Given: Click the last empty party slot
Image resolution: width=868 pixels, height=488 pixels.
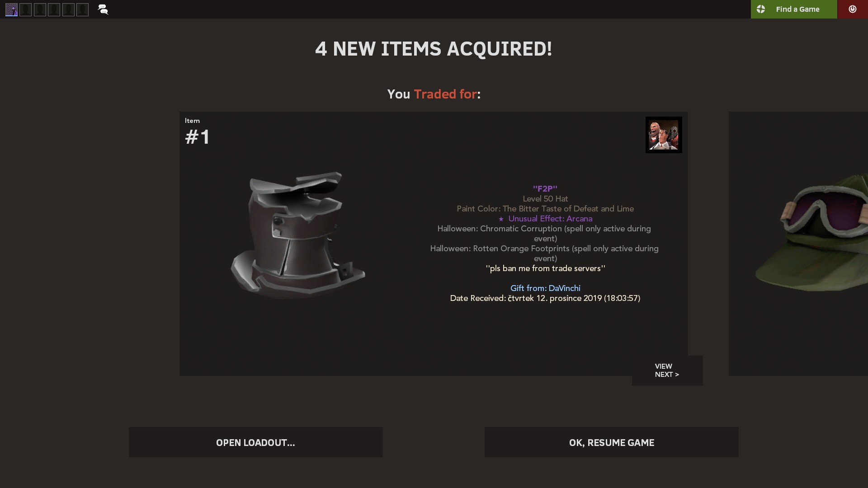Looking at the screenshot, I should 83,9.
